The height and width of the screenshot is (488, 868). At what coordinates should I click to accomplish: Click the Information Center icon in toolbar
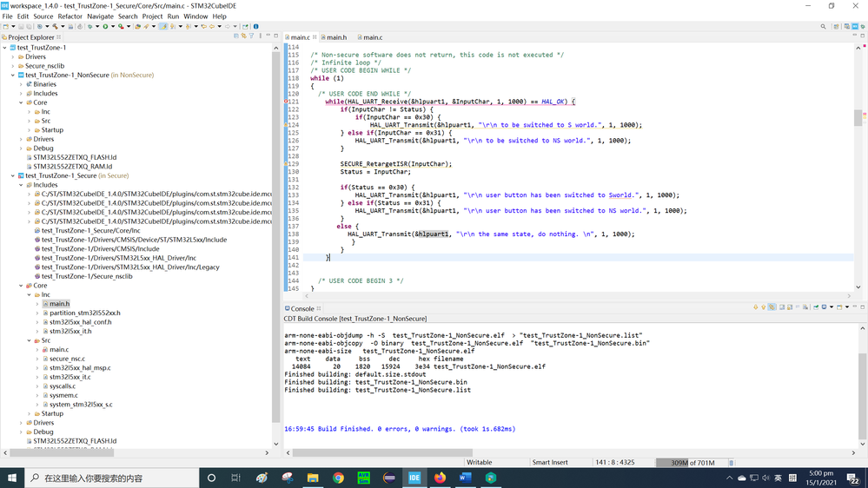tap(255, 27)
